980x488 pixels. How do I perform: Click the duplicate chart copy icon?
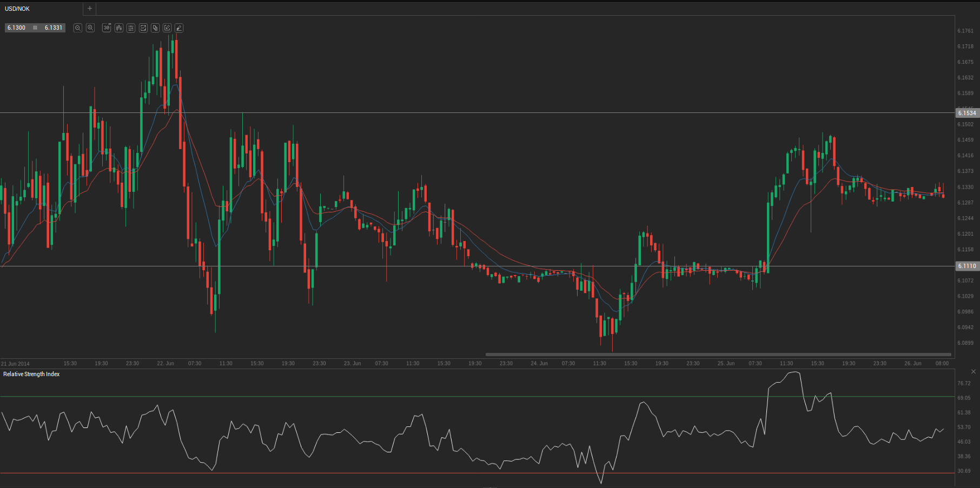[155, 28]
